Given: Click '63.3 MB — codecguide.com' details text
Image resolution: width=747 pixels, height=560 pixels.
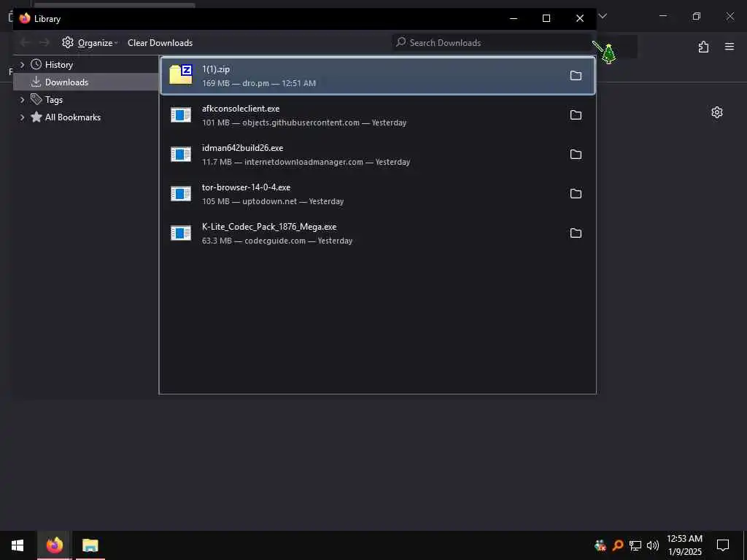Looking at the screenshot, I should point(254,241).
